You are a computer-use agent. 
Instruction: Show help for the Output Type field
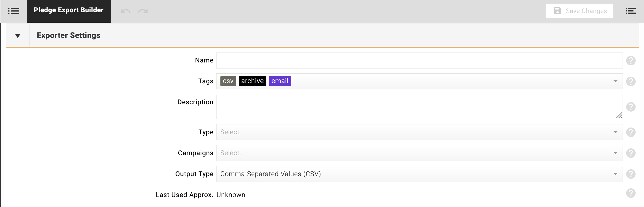631,174
